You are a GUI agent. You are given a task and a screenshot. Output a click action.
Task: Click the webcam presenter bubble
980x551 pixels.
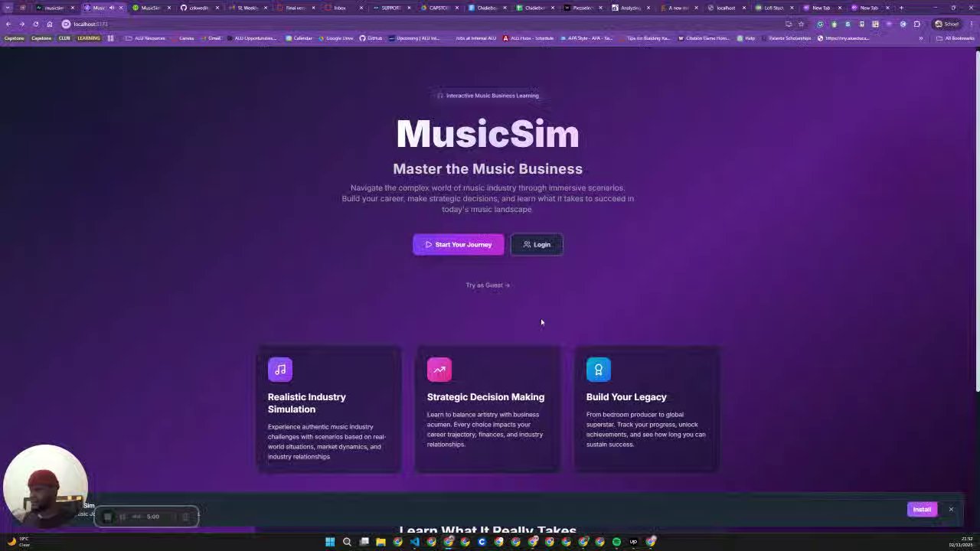[45, 486]
